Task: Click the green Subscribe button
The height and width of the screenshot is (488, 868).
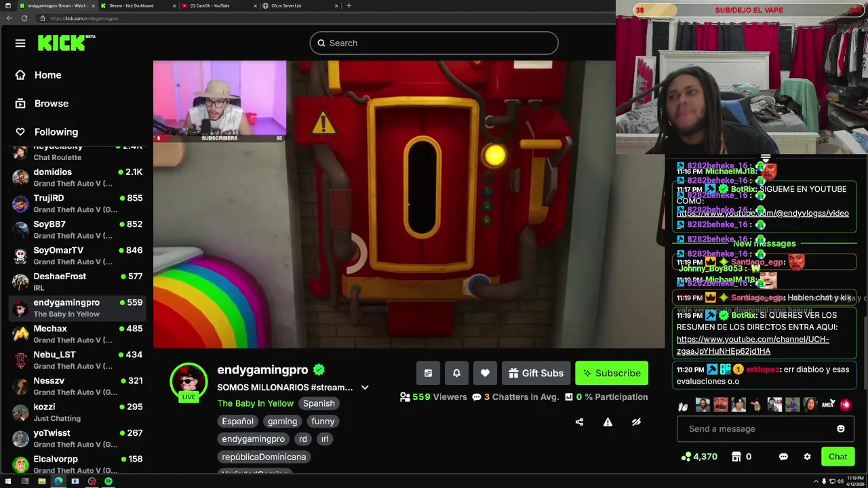Action: [612, 373]
